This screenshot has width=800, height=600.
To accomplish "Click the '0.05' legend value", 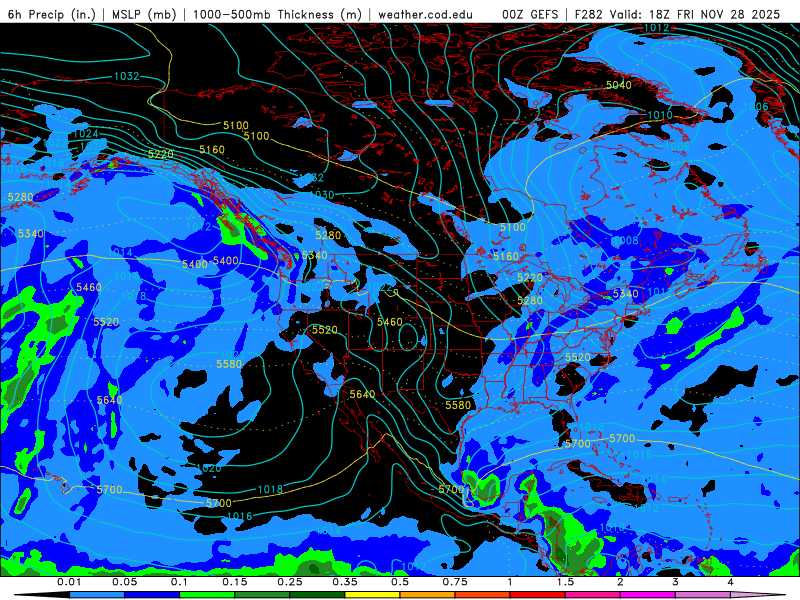I will point(124,582).
